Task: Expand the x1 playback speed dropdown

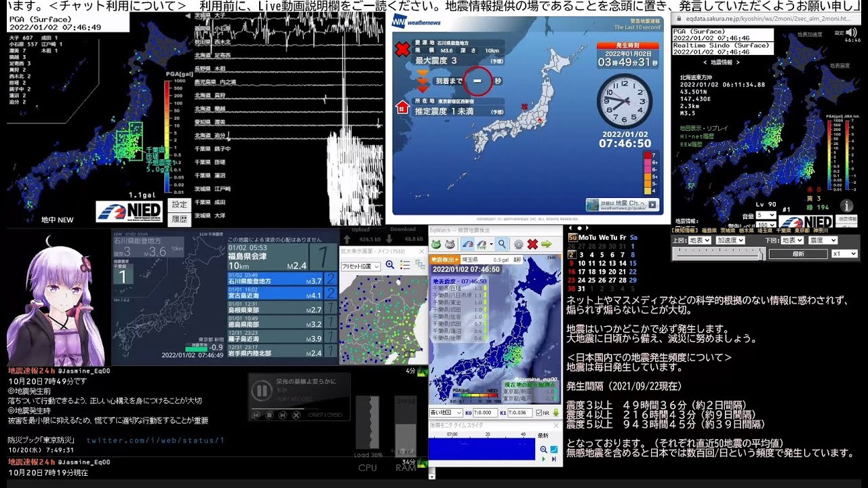Action: (x=844, y=253)
